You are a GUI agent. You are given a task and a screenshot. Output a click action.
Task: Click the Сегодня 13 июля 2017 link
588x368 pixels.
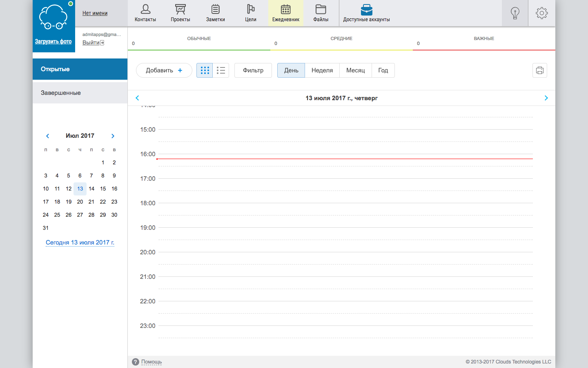pyautogui.click(x=80, y=242)
